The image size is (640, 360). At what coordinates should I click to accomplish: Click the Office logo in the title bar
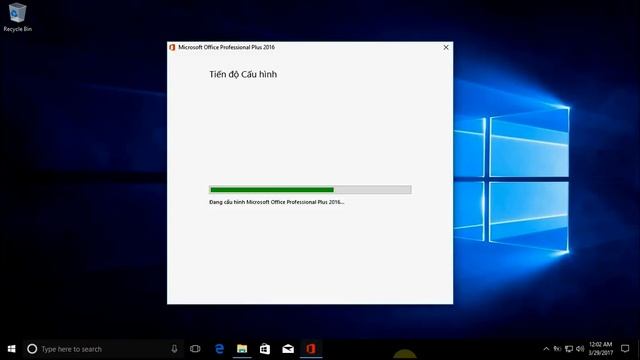172,47
